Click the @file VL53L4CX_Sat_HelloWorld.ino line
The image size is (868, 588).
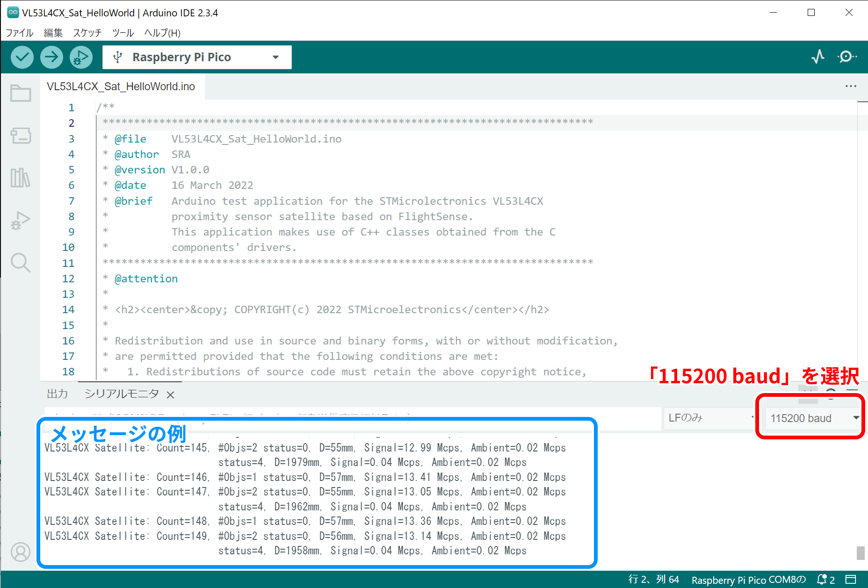[x=222, y=139]
